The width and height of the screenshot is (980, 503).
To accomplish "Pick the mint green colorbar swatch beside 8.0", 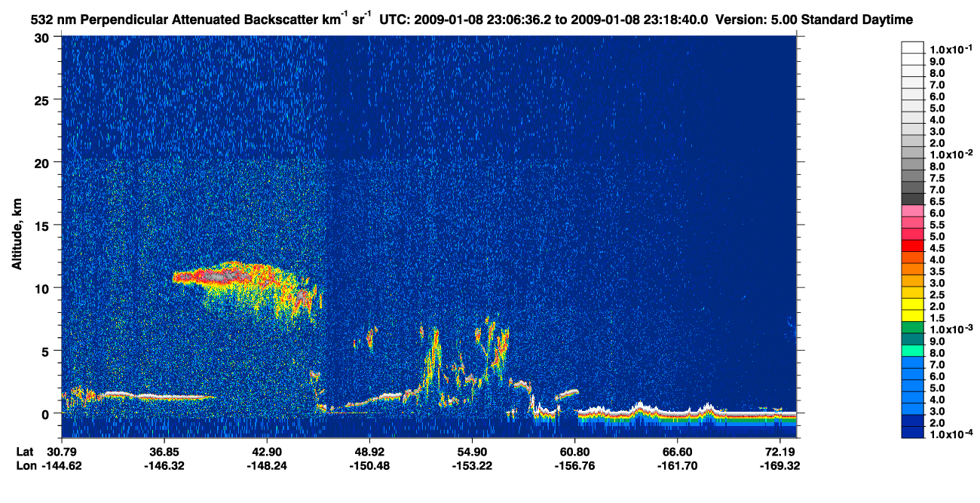I will click(x=912, y=351).
